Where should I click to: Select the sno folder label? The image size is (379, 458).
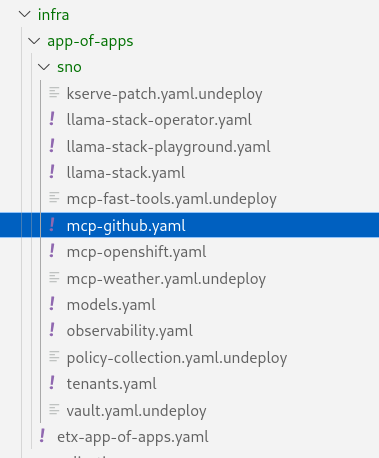coord(69,67)
